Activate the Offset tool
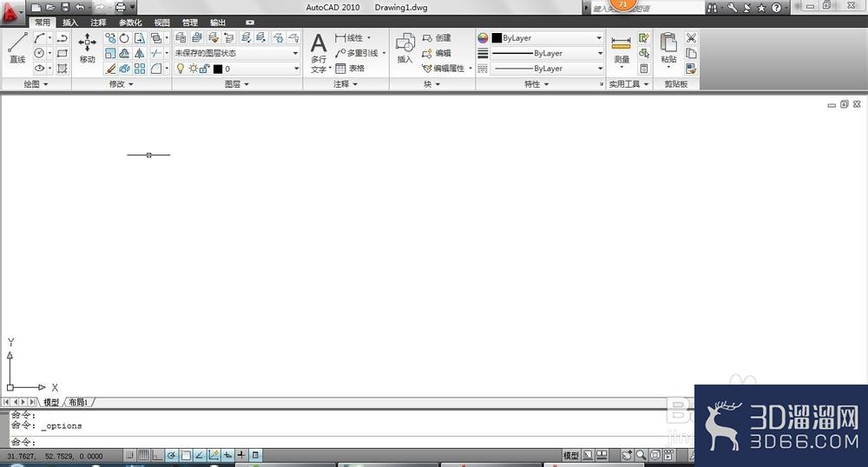The height and width of the screenshot is (467, 868). pos(124,53)
